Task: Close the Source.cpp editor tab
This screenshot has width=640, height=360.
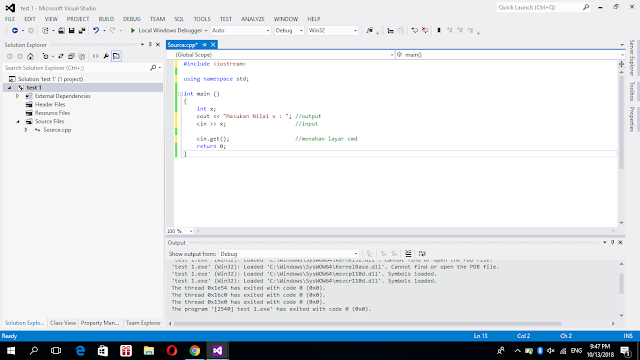Action: coord(213,45)
